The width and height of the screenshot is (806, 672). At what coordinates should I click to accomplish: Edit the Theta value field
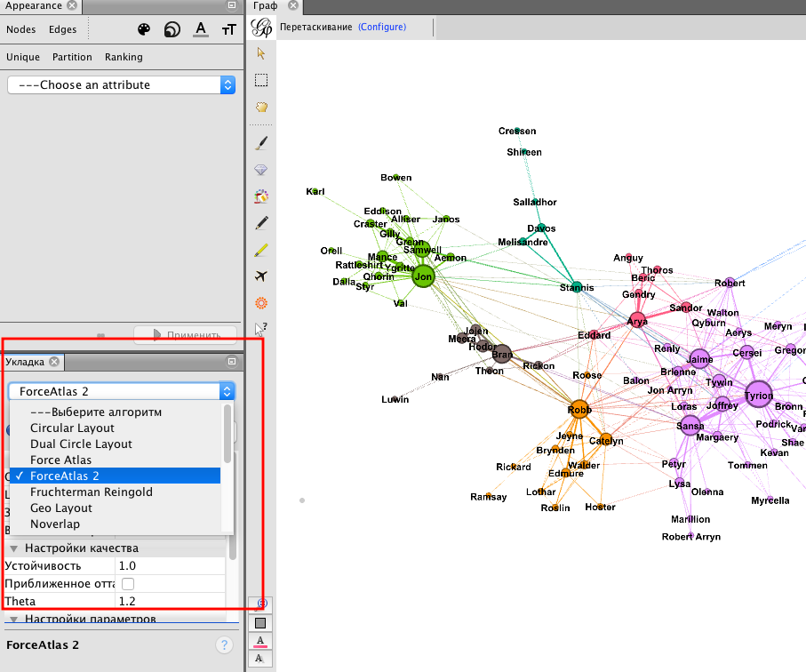click(169, 602)
